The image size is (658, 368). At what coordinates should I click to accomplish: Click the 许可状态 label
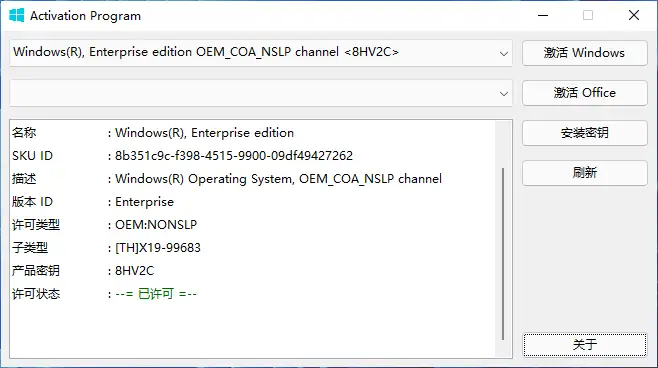click(36, 294)
